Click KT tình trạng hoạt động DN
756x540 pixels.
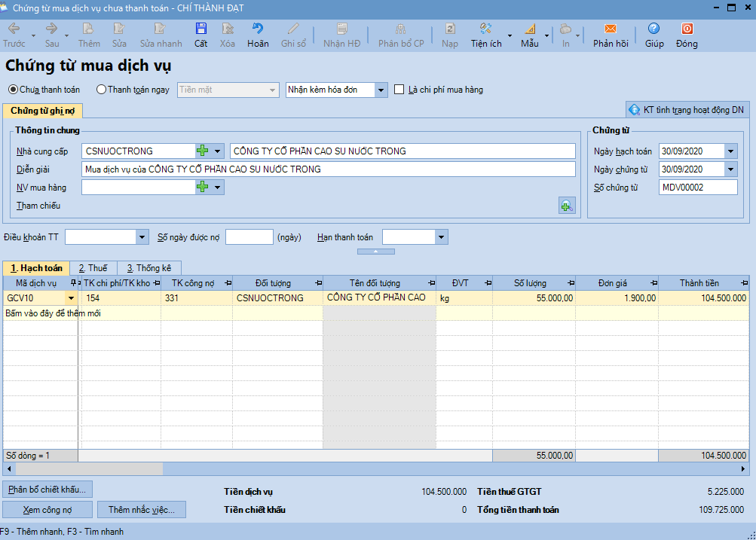coord(687,110)
